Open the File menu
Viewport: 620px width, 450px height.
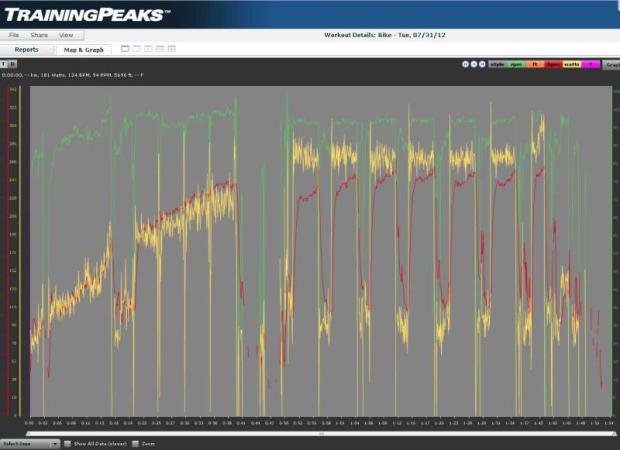click(14, 35)
